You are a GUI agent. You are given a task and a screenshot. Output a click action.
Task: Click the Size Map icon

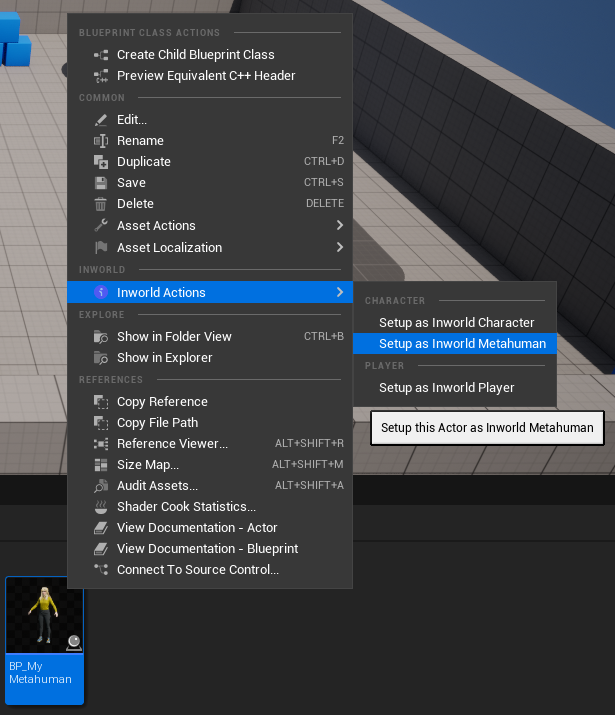coord(101,465)
